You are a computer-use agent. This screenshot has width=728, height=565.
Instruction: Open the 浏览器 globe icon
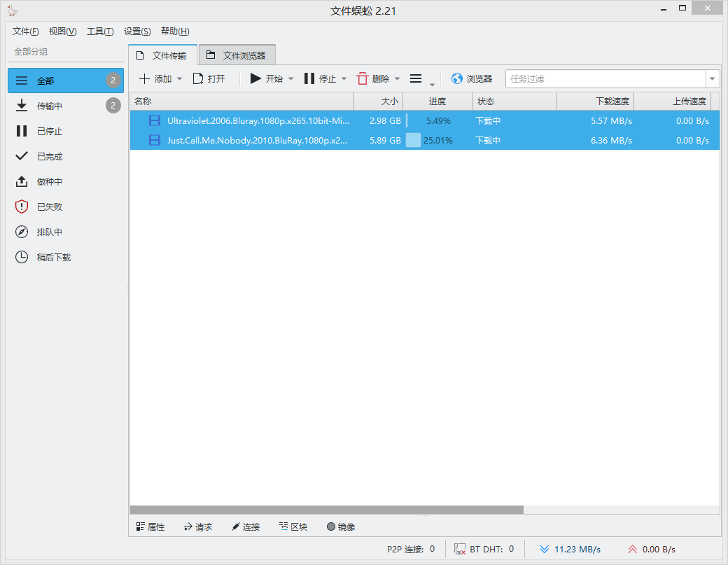pyautogui.click(x=457, y=78)
